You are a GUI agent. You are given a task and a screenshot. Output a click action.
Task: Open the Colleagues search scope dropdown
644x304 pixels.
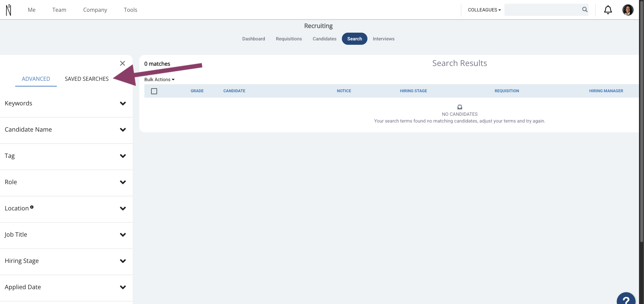pos(484,10)
